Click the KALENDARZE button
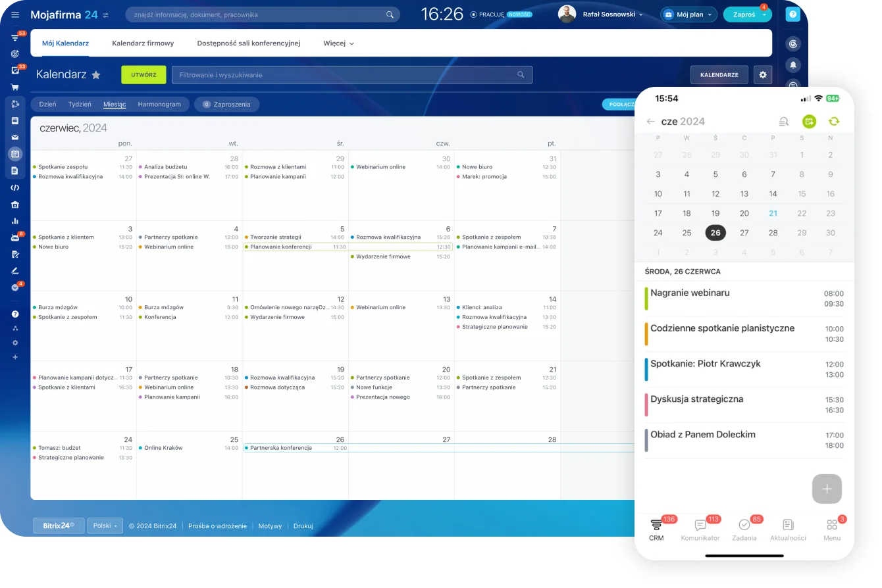The height and width of the screenshot is (588, 882). 719,75
